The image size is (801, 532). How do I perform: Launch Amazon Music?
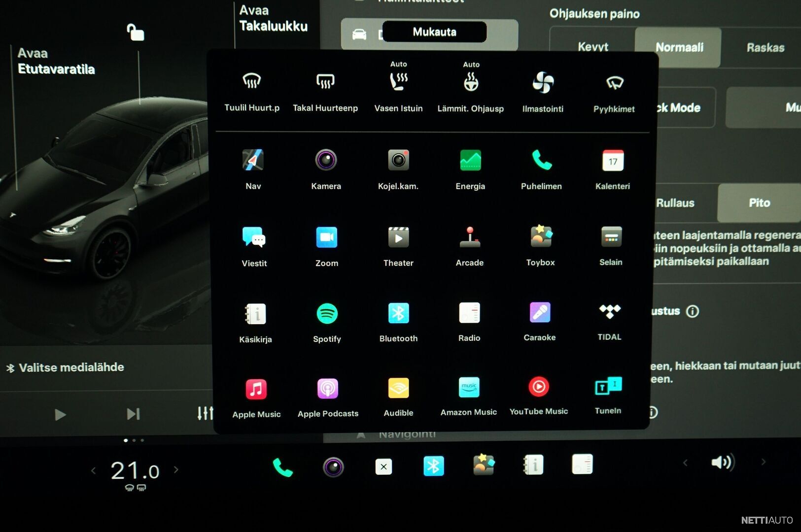[469, 397]
